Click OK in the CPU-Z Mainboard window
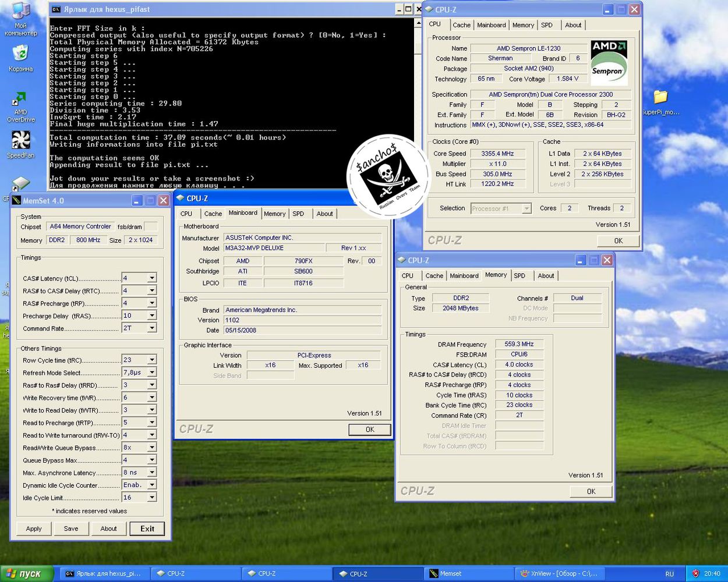The height and width of the screenshot is (582, 728). [x=370, y=429]
